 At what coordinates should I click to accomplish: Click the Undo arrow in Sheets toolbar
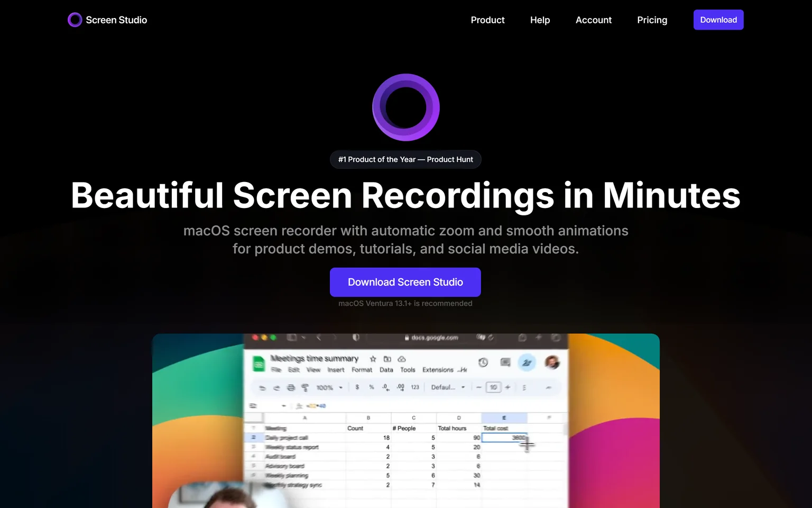coord(262,388)
